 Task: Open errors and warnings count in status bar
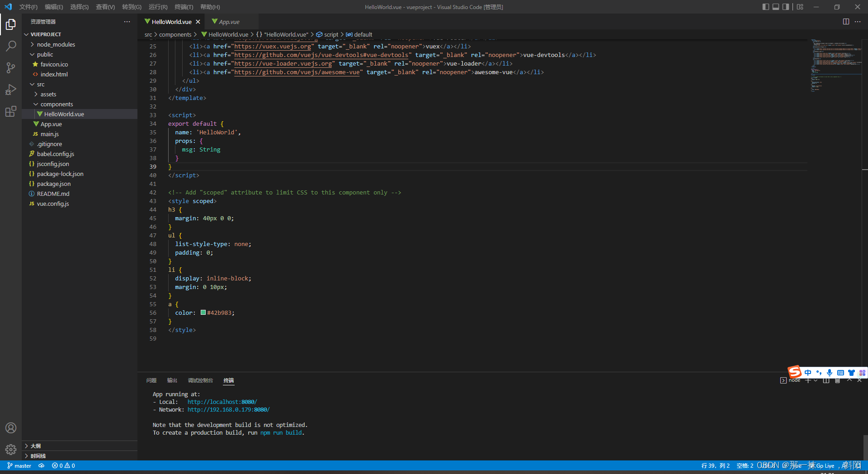[63, 465]
